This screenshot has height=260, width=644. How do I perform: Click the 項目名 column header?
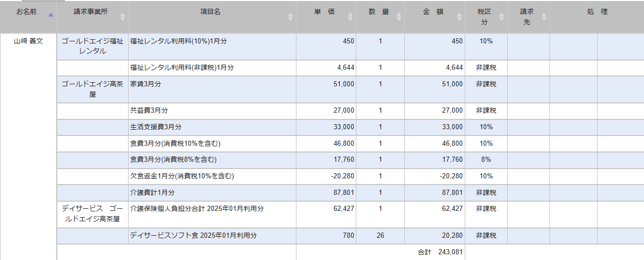coord(211,12)
